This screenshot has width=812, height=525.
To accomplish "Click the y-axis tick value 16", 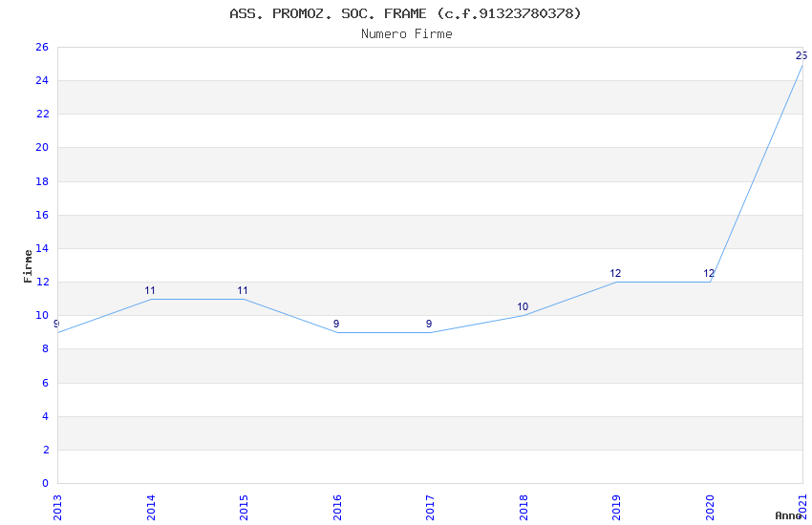I will 42,215.
